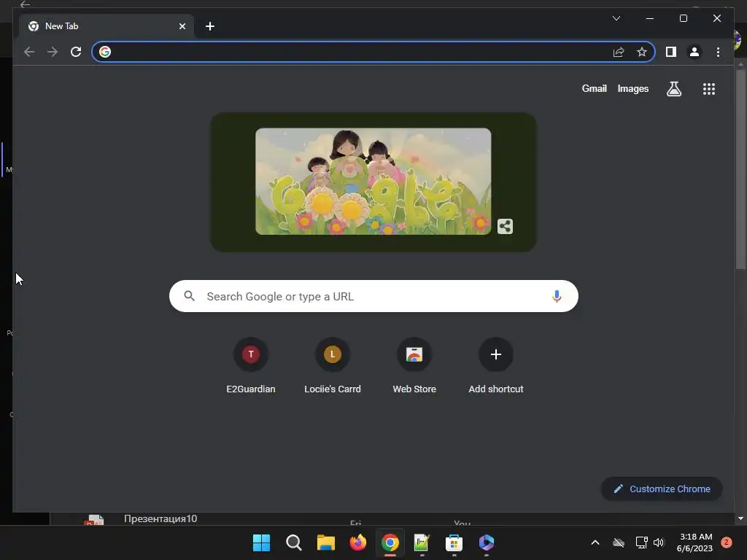Open the Chrome profile avatar menu

click(x=694, y=52)
